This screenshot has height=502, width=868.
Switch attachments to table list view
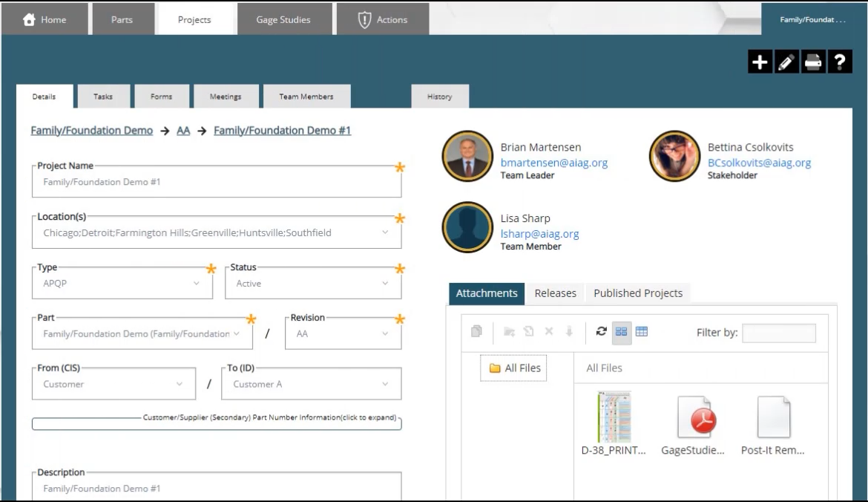click(x=642, y=332)
